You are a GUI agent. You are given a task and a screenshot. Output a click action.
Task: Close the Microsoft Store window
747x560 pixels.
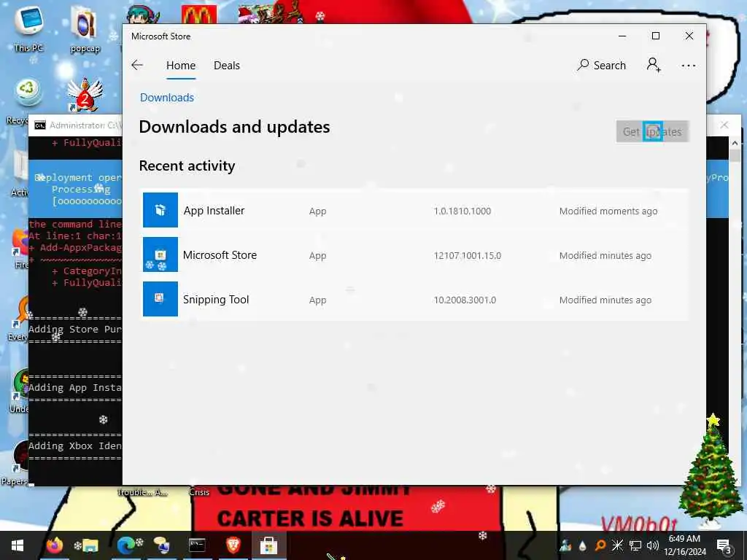(689, 36)
